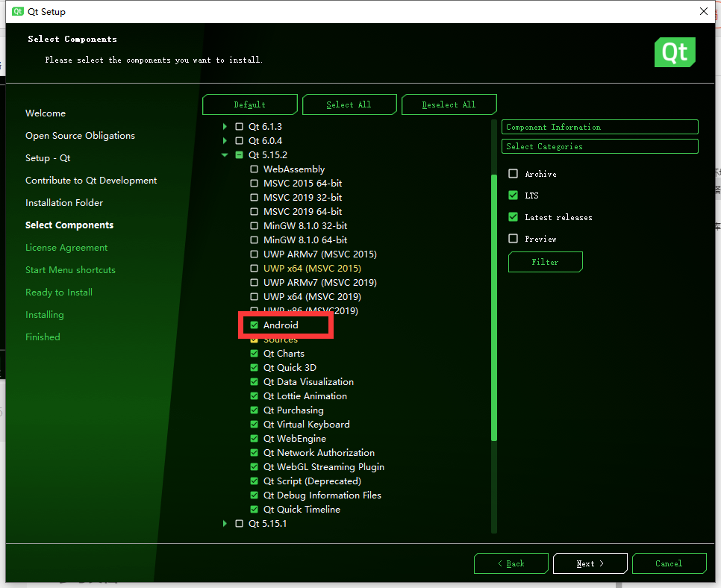Uncheck Qt WebGL Streaming Plugin checkbox
This screenshot has width=721, height=588.
tap(254, 467)
